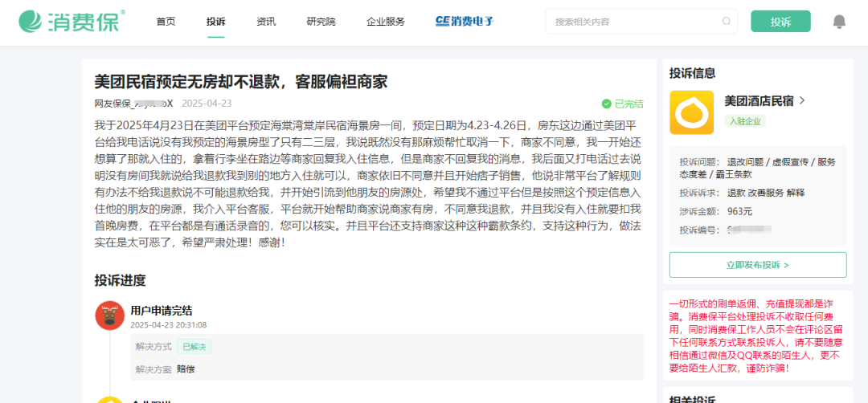Open the 企业服务 nav item

tap(385, 22)
